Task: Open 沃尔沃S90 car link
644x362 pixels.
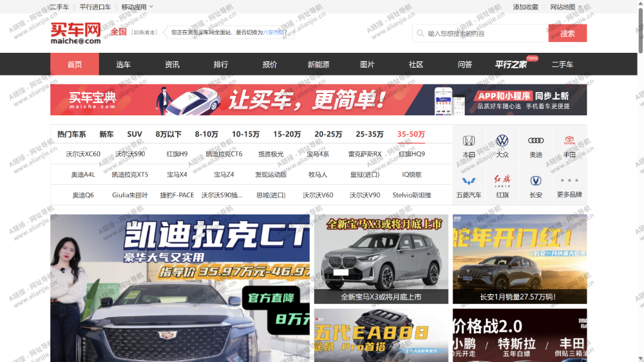Action: click(130, 154)
